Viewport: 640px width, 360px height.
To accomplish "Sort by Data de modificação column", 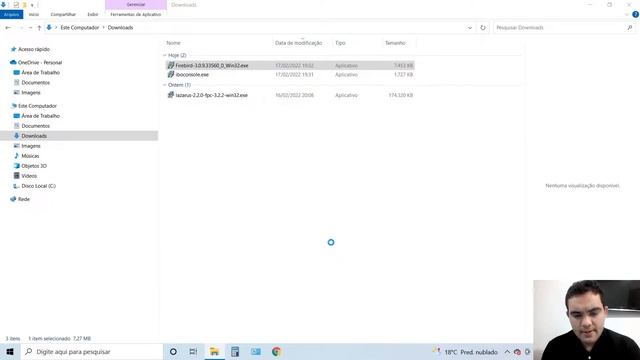I will tap(298, 43).
